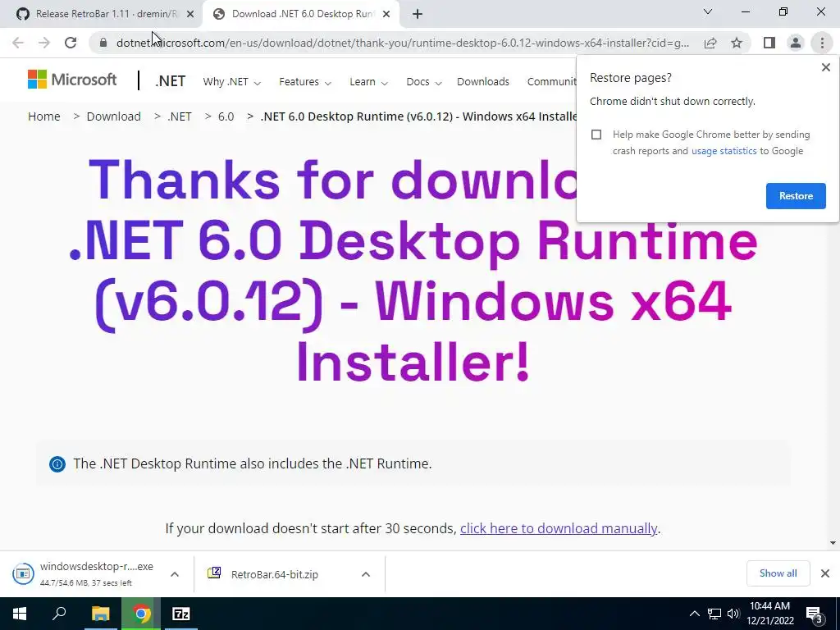The image size is (840, 630).
Task: Close the downloads shelf
Action: click(x=825, y=573)
